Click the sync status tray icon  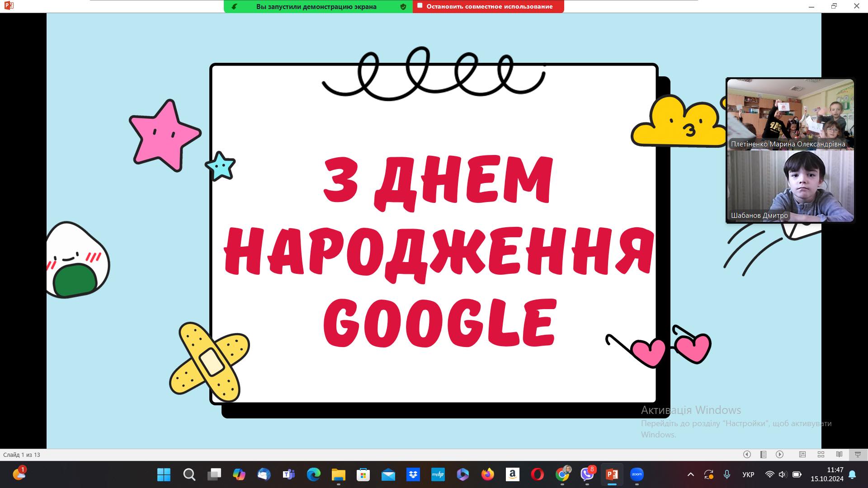pos(708,474)
